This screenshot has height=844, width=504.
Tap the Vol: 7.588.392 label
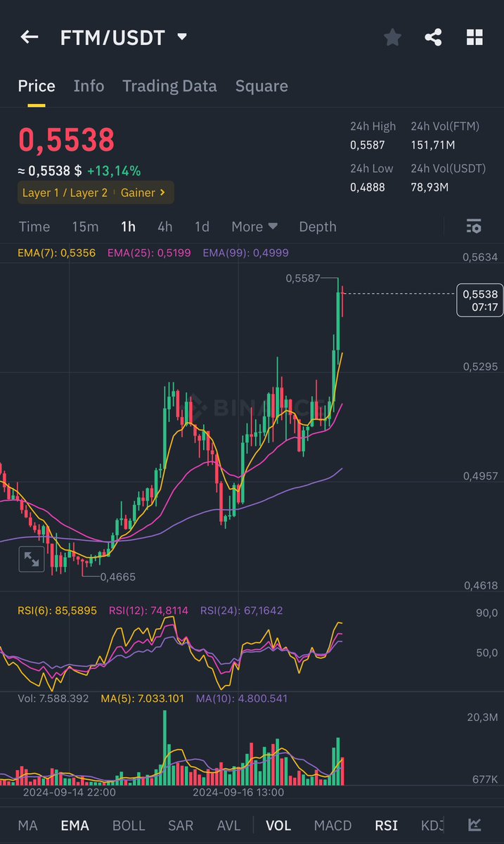(53, 698)
